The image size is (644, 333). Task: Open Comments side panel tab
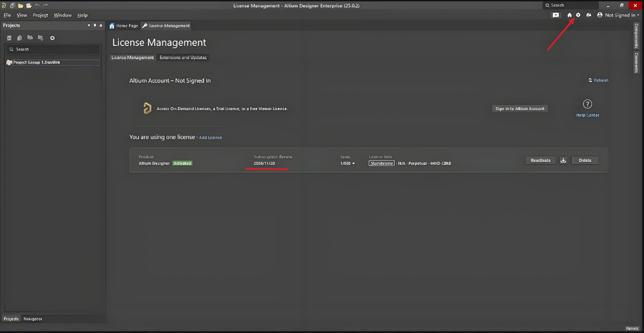click(x=637, y=62)
